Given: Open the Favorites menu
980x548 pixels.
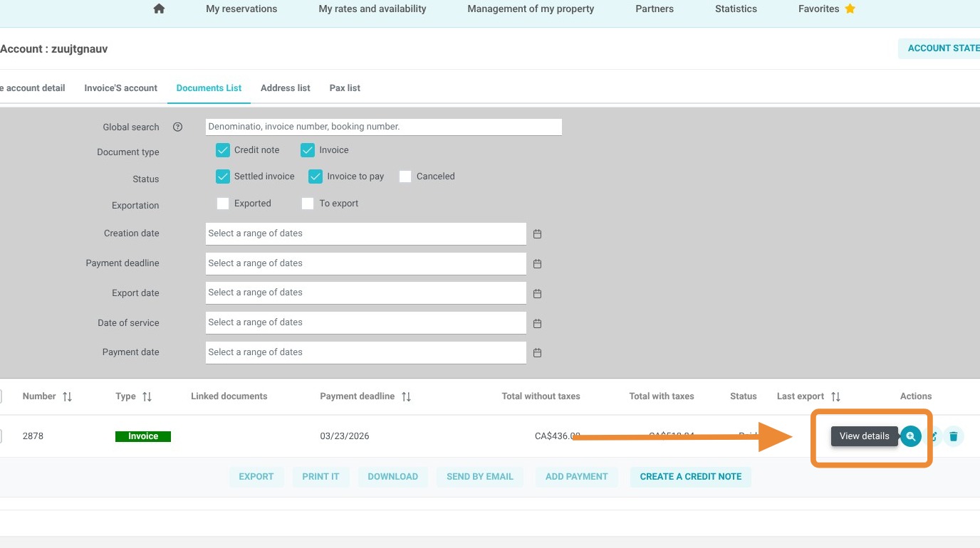Looking at the screenshot, I should tap(818, 9).
